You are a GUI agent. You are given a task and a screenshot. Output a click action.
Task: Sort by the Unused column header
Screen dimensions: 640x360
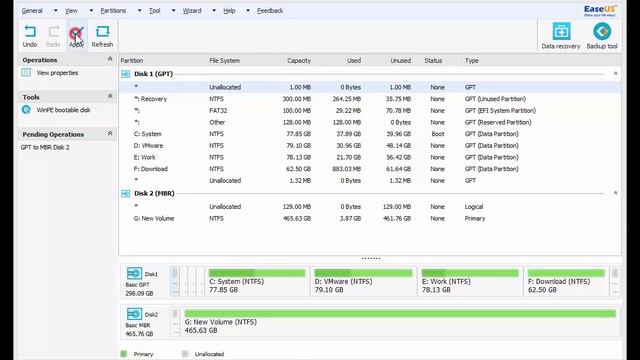coord(400,60)
